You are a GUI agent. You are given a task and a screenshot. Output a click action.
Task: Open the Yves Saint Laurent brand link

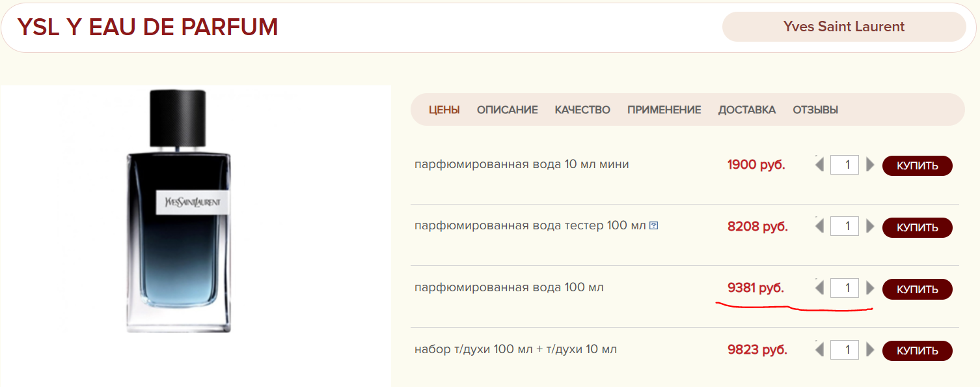pyautogui.click(x=844, y=27)
